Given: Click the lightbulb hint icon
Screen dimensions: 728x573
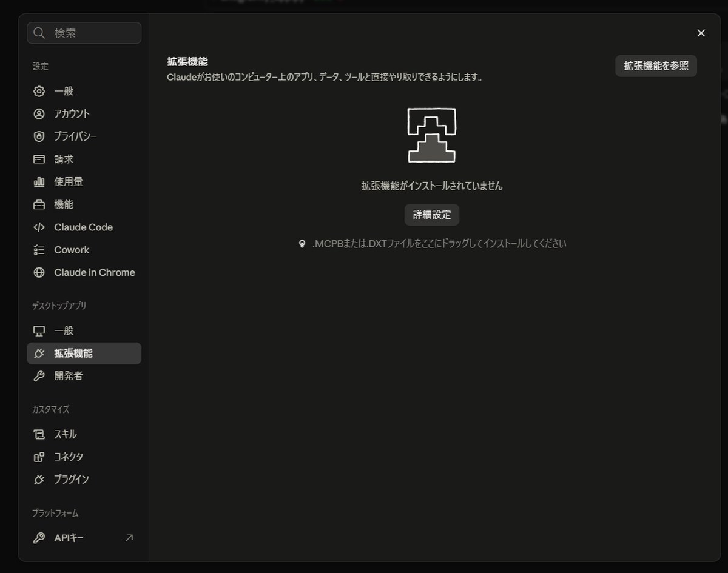Looking at the screenshot, I should [x=302, y=244].
